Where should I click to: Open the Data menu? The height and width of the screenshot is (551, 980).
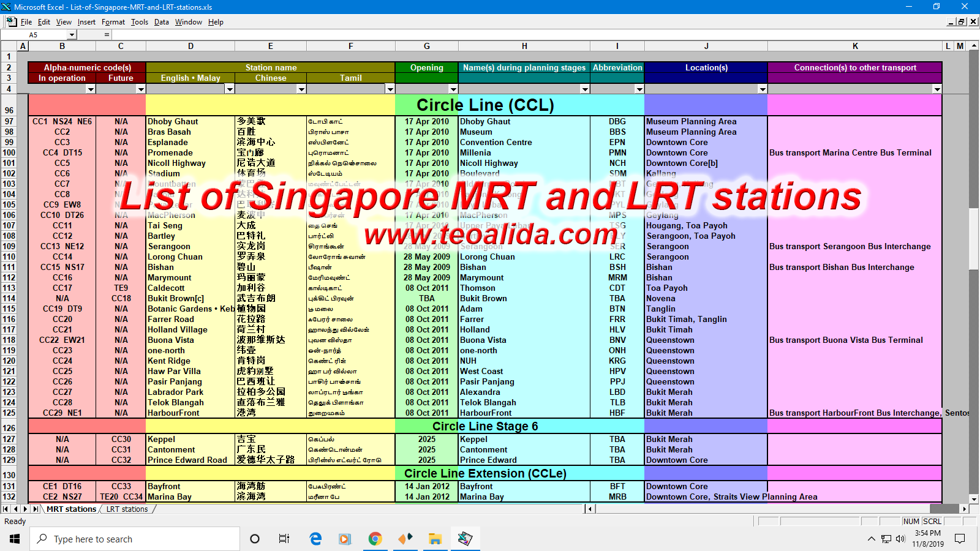(x=162, y=22)
